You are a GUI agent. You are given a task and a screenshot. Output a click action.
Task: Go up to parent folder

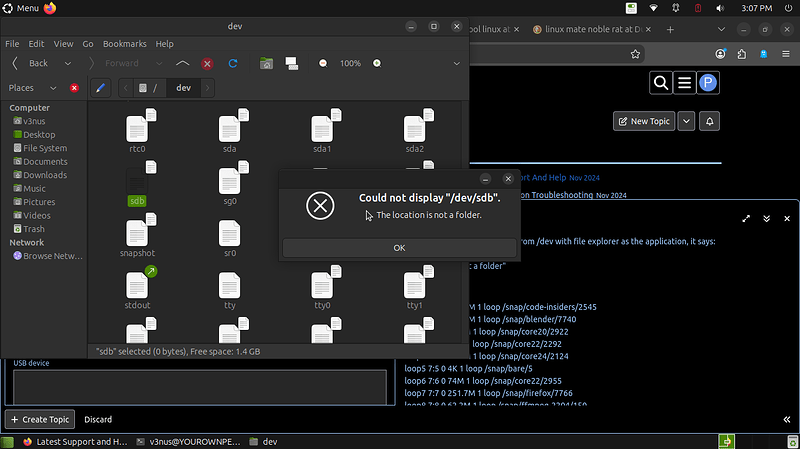point(182,63)
